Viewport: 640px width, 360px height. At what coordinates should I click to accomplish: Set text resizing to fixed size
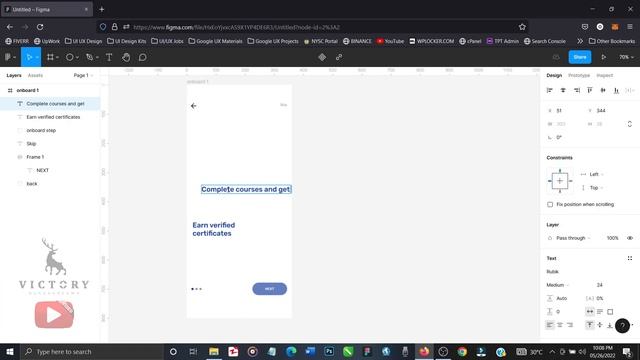(x=610, y=312)
